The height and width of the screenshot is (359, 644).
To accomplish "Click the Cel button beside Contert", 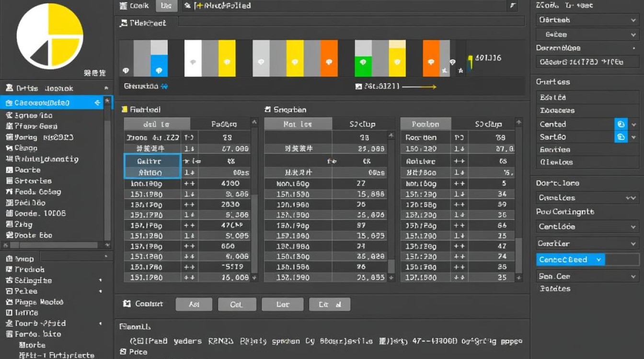I will pos(237,304).
